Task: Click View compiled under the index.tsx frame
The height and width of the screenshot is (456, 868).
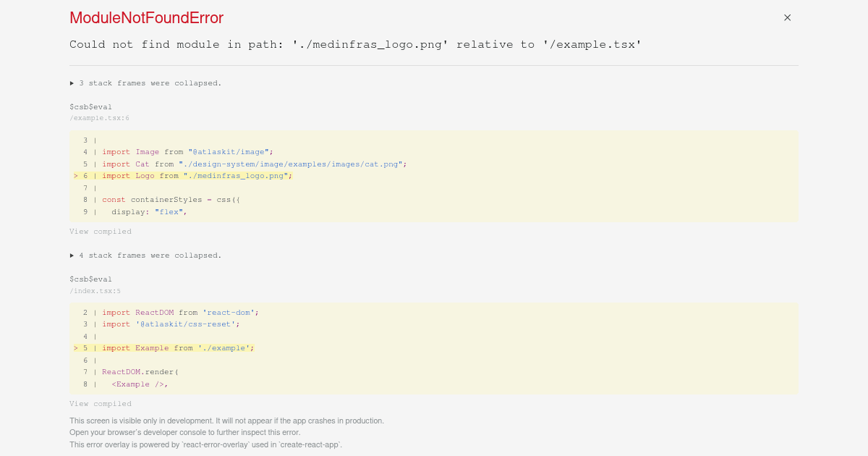Action: coord(100,403)
